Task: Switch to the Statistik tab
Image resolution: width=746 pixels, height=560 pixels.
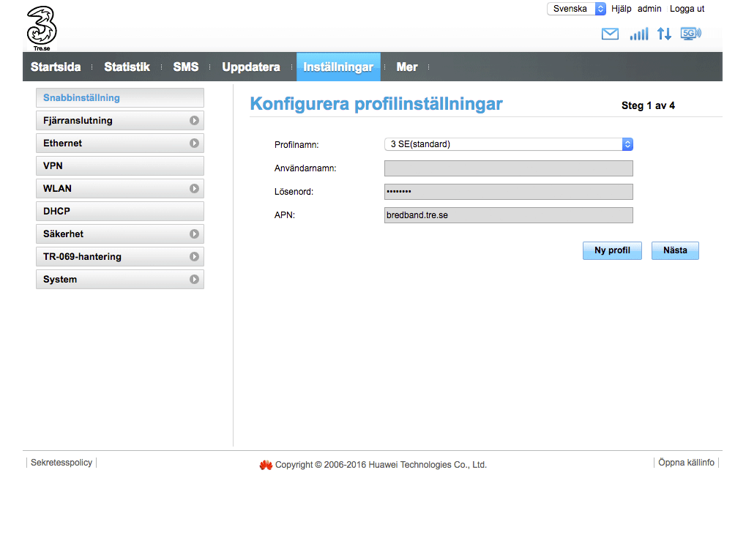Action: (127, 67)
